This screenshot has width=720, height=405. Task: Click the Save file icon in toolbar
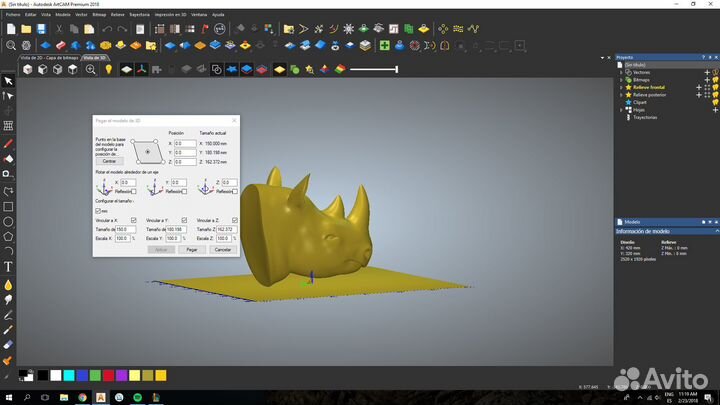[41, 29]
